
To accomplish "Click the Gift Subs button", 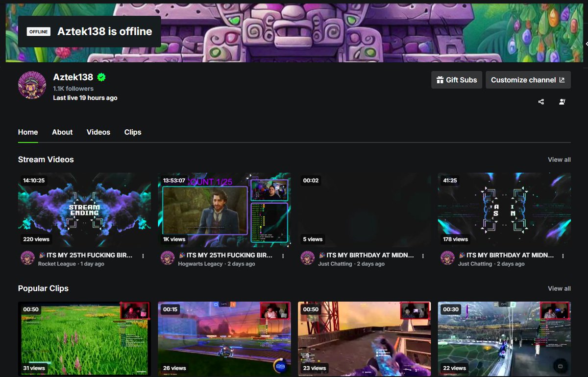I will pos(457,80).
